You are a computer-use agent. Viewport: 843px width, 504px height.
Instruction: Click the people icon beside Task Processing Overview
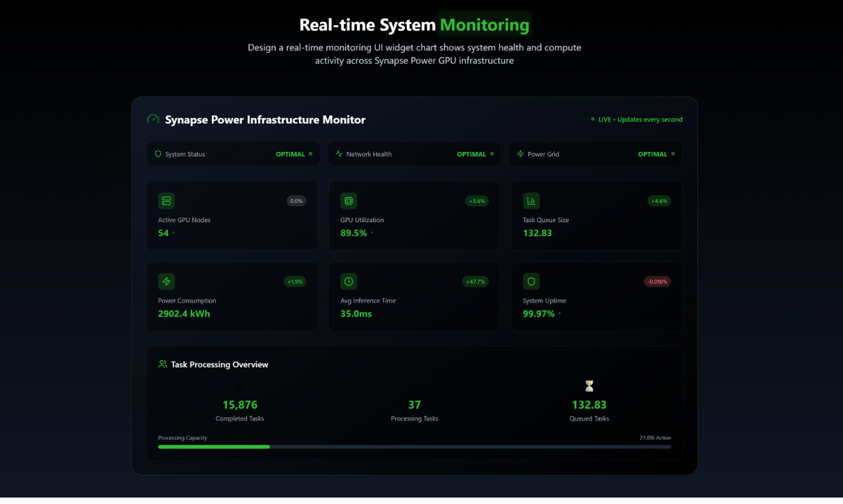click(163, 364)
